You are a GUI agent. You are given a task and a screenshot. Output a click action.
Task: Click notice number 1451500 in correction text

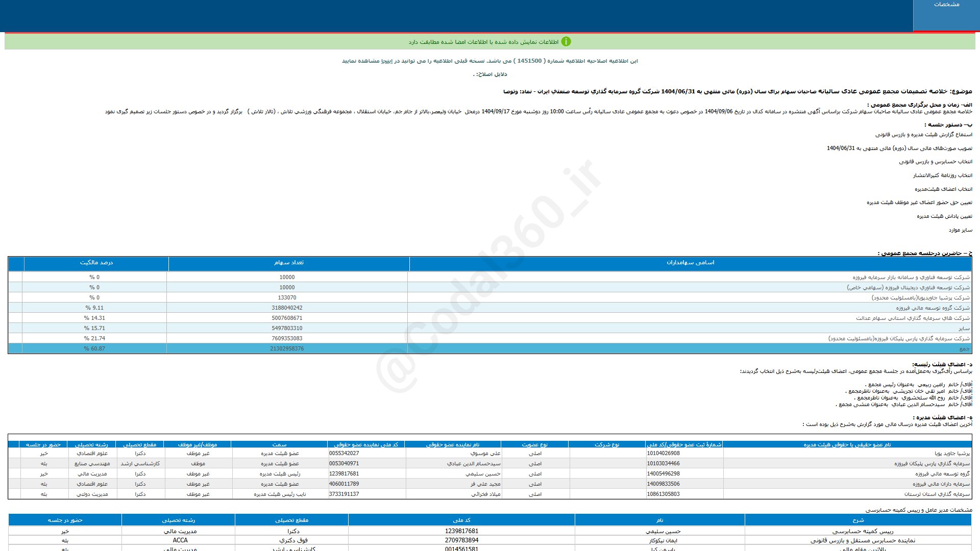pos(529,61)
